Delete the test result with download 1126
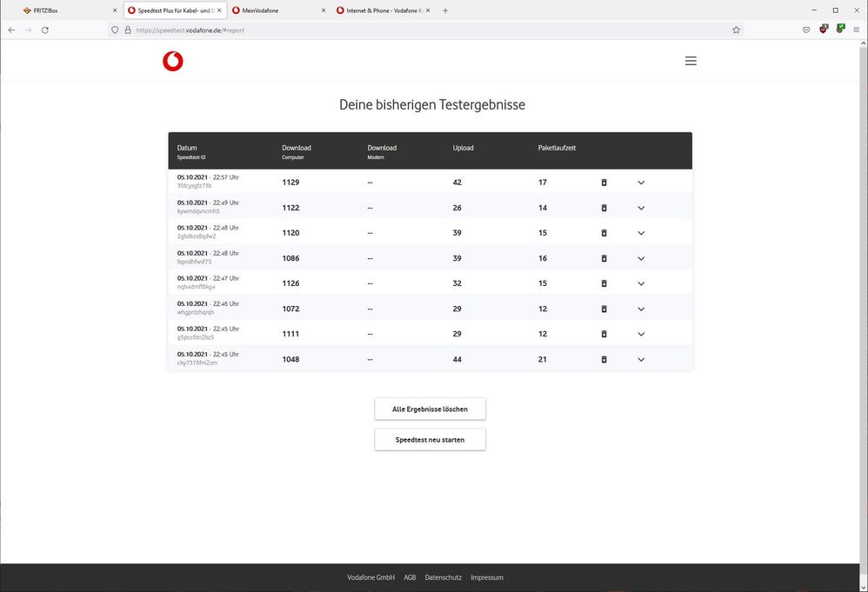This screenshot has width=868, height=592. pos(604,283)
